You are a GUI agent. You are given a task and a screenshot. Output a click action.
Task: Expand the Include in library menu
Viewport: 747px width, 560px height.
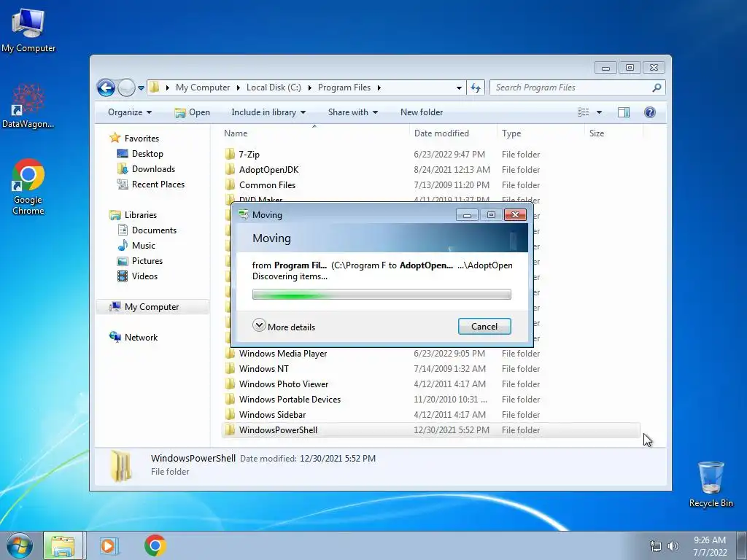point(268,112)
